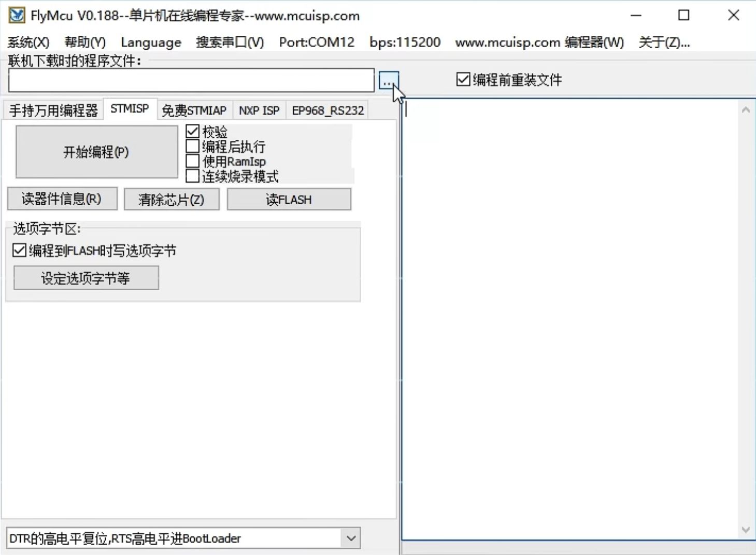Open the Language menu
The width and height of the screenshot is (756, 555).
pyautogui.click(x=151, y=42)
